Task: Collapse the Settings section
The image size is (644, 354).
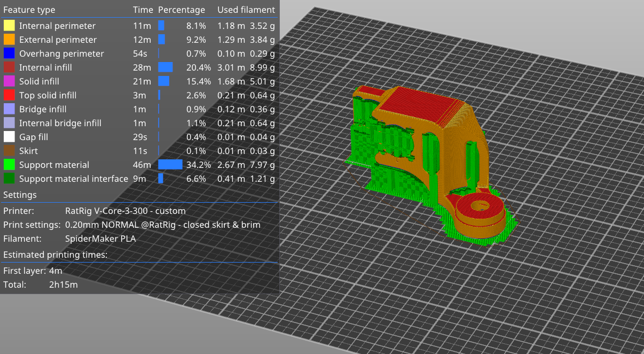Action: tap(20, 195)
